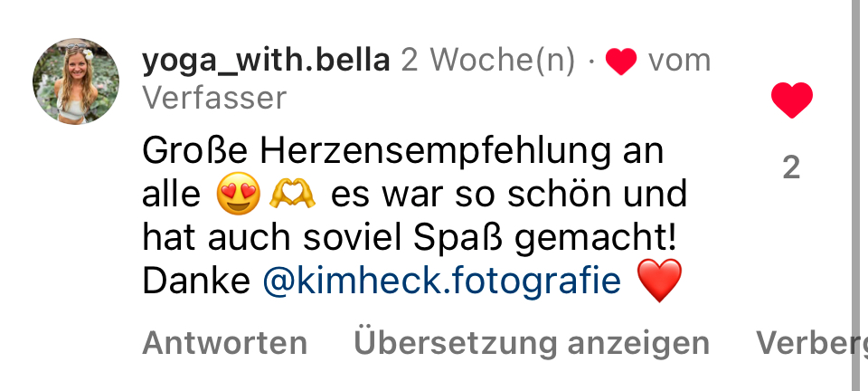Click the hat auch soviel Spaß gemacht line

tap(410, 238)
